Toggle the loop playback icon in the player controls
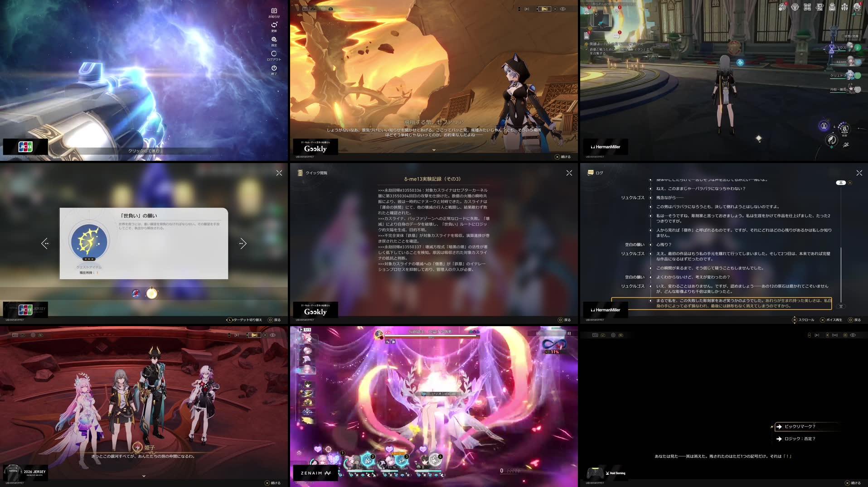 (545, 8)
